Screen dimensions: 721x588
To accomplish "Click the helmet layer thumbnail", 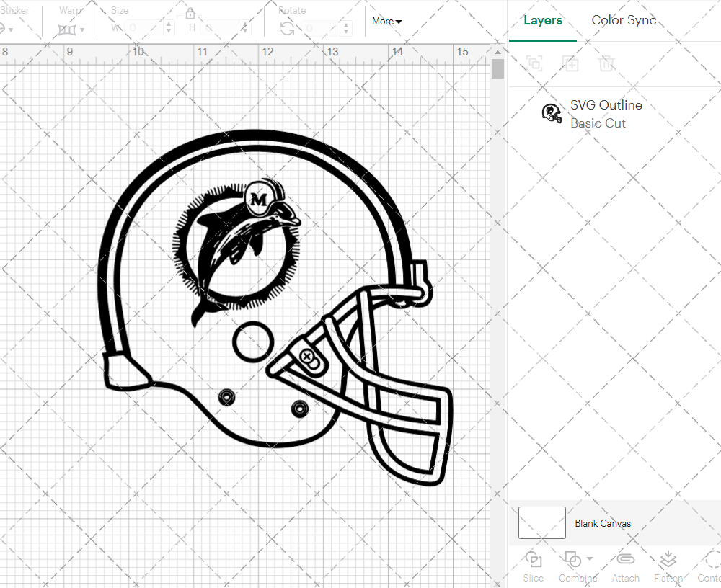I will click(552, 113).
